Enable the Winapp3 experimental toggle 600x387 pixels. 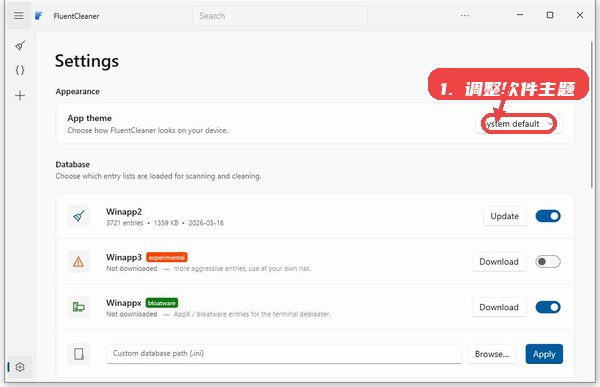548,261
